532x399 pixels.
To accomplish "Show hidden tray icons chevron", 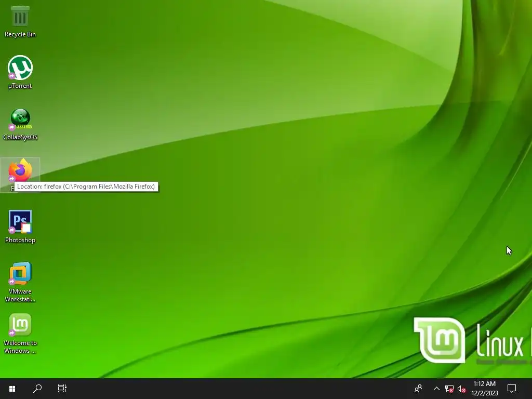I will (436, 389).
